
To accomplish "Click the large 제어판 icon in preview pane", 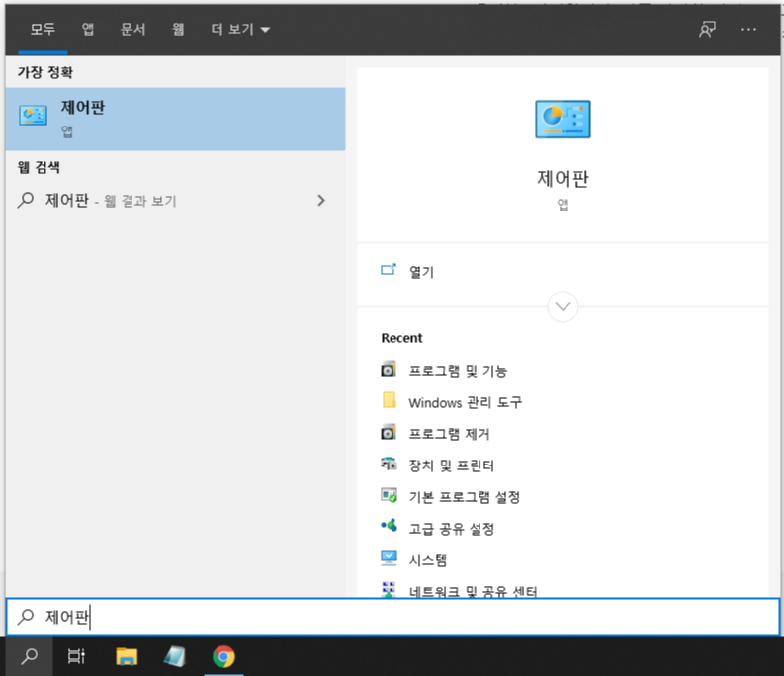I will point(563,119).
